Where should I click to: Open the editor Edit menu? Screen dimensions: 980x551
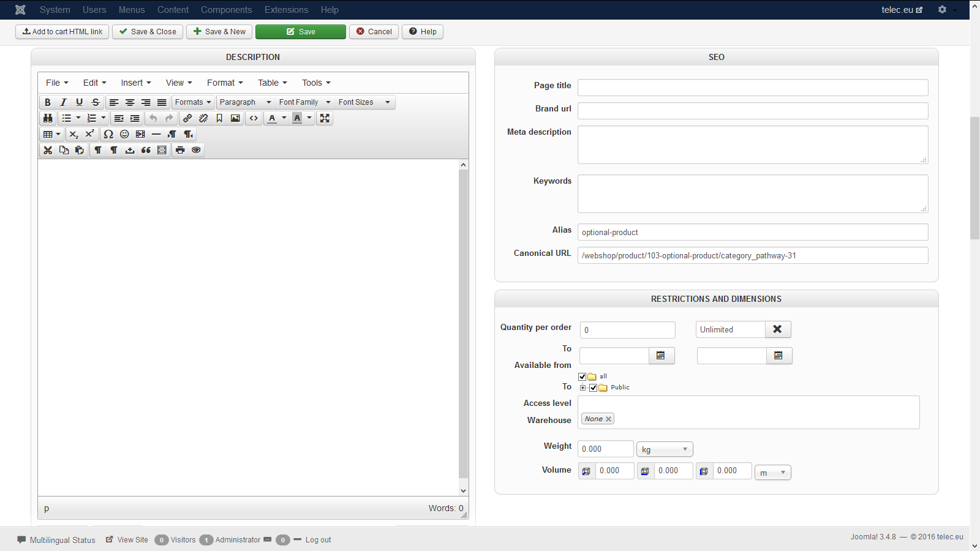tap(94, 83)
